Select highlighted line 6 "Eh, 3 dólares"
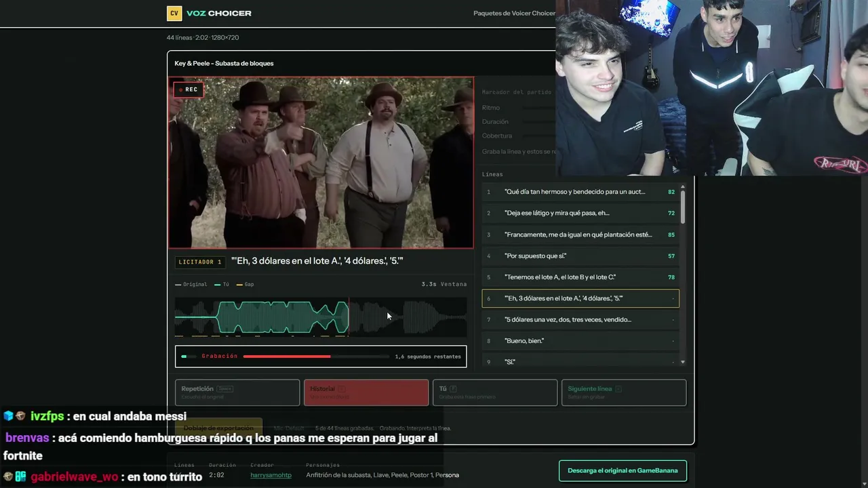Viewport: 868px width, 488px height. tap(580, 298)
